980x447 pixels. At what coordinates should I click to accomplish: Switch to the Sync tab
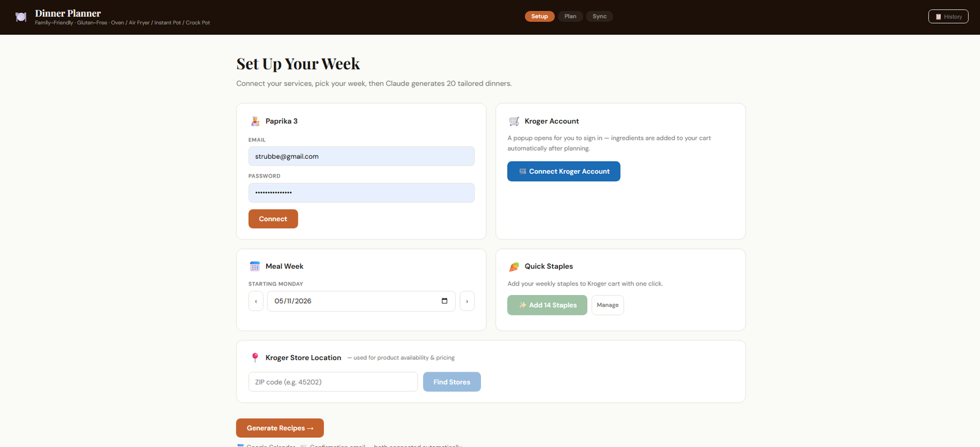pos(600,17)
